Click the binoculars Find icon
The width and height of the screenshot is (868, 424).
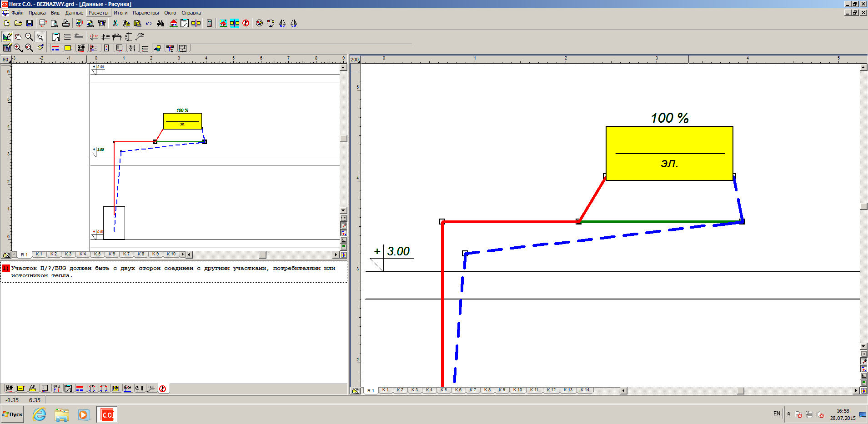point(160,23)
